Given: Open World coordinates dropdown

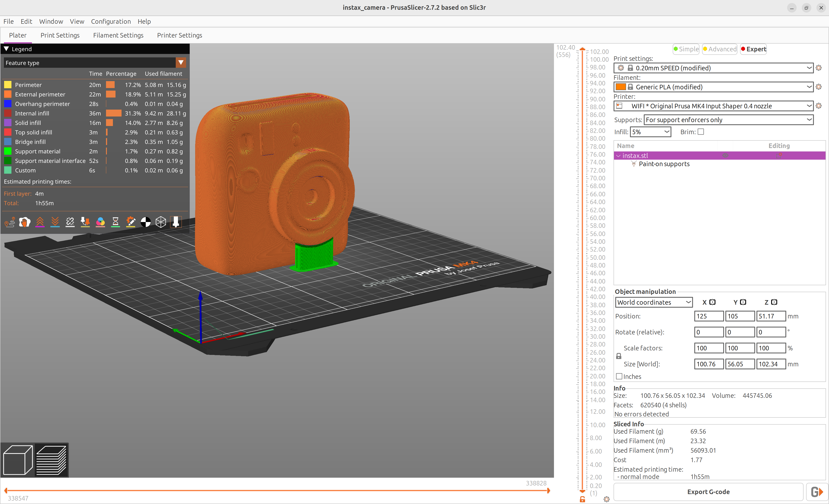Looking at the screenshot, I should point(654,302).
